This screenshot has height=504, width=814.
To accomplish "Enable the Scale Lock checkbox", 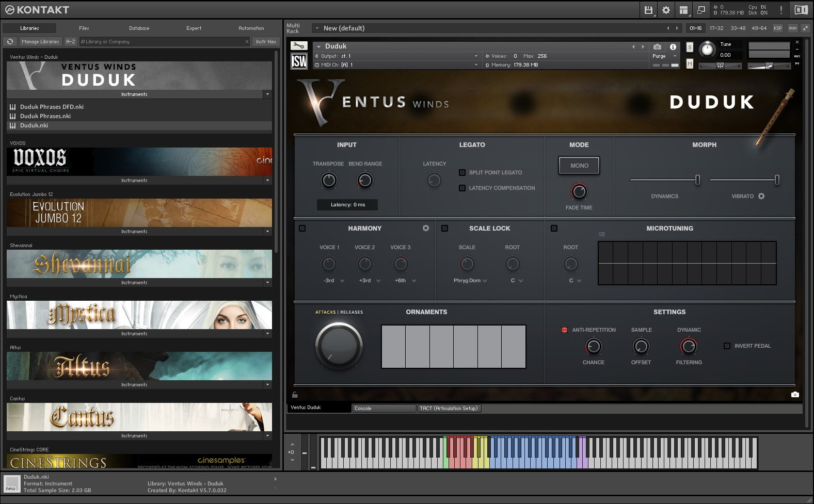I will click(x=444, y=228).
